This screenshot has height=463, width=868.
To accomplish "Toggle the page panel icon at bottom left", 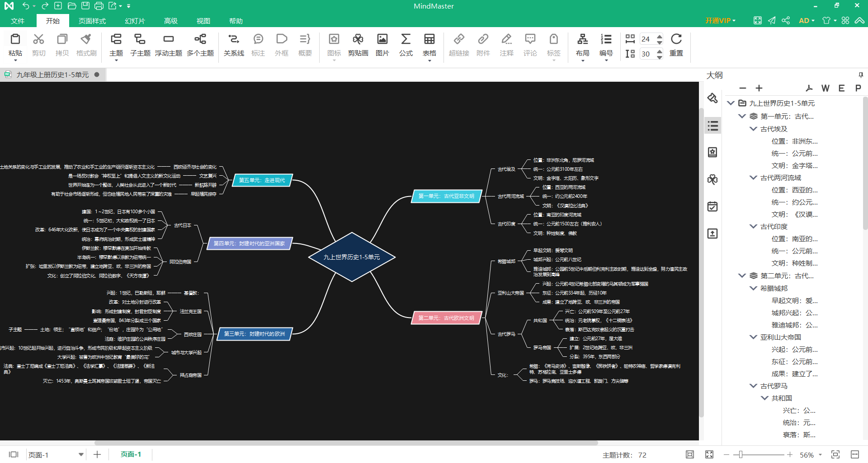I will pos(14,454).
